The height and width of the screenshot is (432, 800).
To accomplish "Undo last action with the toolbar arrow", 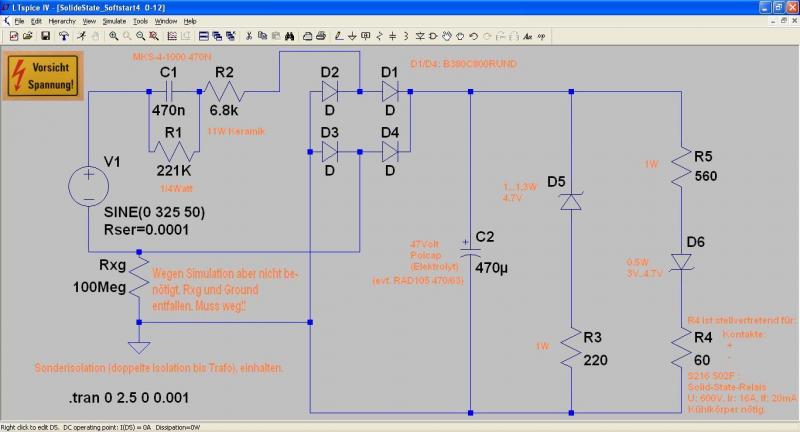I will (x=473, y=36).
